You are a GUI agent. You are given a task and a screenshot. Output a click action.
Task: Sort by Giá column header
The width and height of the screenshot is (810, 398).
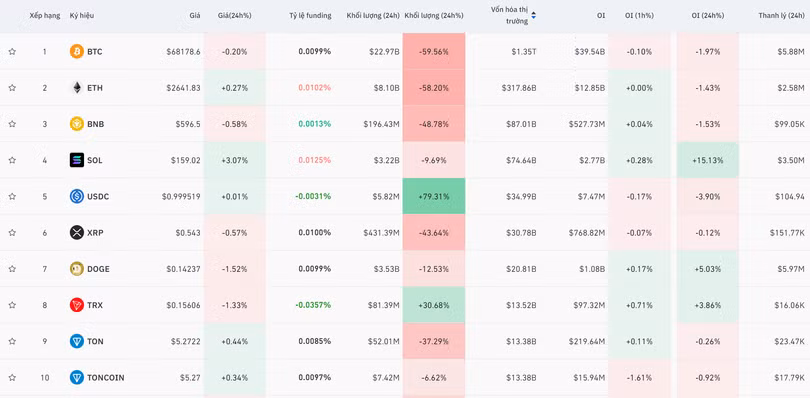(195, 16)
